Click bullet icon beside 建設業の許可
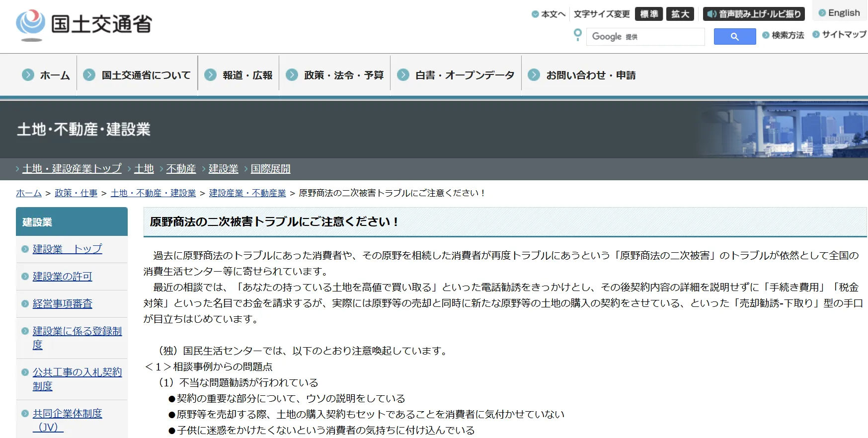The height and width of the screenshot is (438, 868). (x=25, y=277)
